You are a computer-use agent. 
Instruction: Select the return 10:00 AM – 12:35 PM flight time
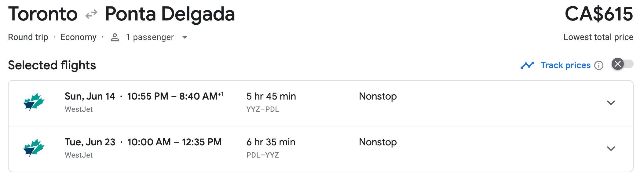click(x=174, y=142)
